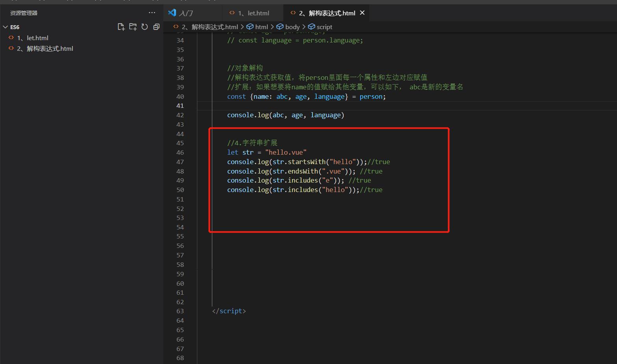The image size is (617, 364).
Task: Click the comment //对象解构
Action: click(x=245, y=68)
